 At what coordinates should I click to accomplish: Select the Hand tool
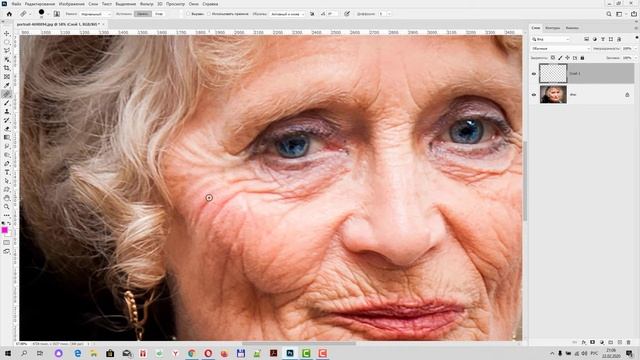[x=7, y=198]
